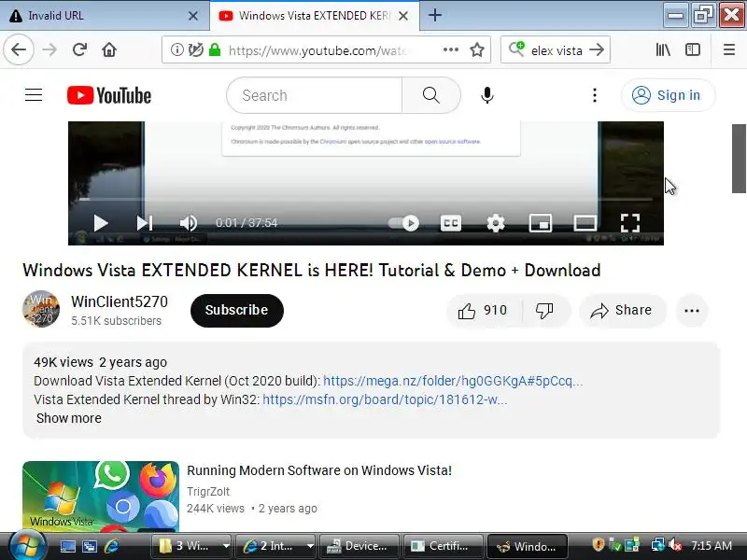Viewport: 747px width, 560px height.
Task: Click the 'elex vista' search box
Action: click(x=557, y=50)
